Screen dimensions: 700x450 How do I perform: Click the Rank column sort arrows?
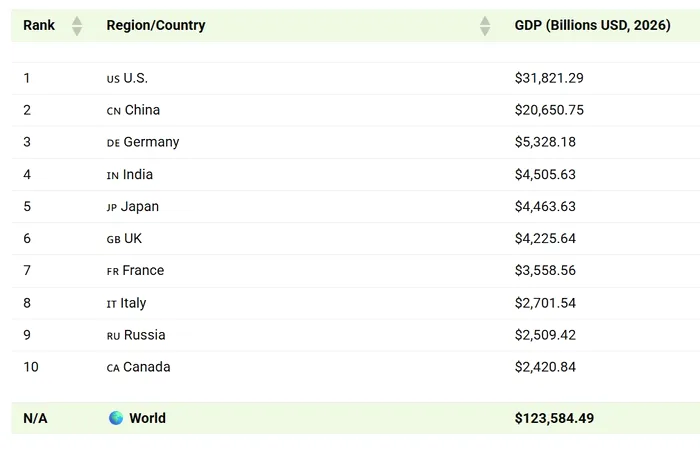point(77,26)
